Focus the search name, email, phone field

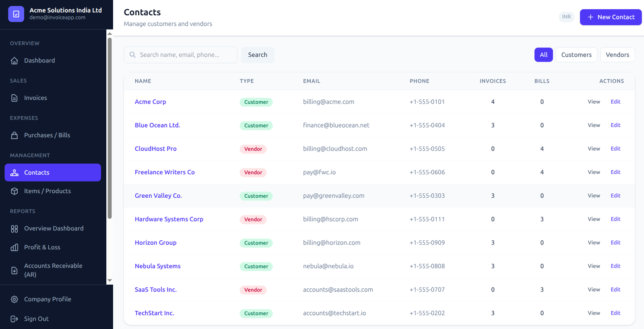click(x=180, y=55)
